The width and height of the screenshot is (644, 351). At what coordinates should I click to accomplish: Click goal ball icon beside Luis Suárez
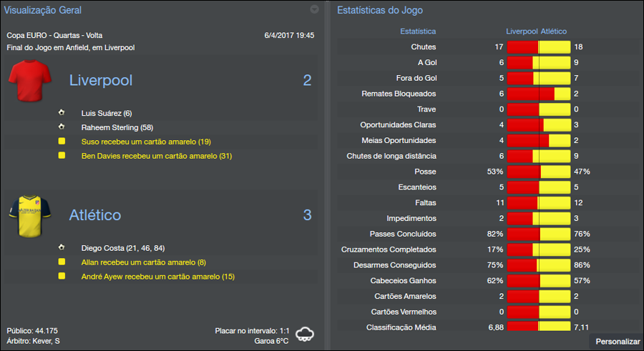(62, 113)
